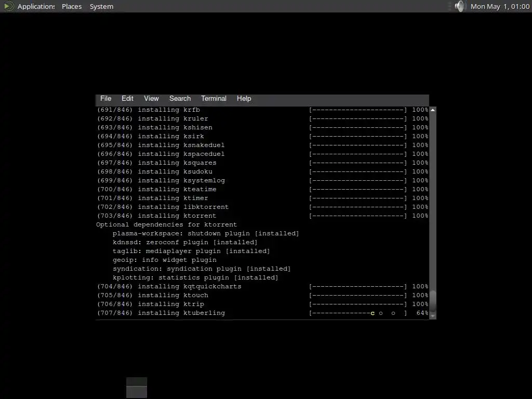This screenshot has width=532, height=399.
Task: Click the line "installing ksirk"
Action: coord(262,136)
